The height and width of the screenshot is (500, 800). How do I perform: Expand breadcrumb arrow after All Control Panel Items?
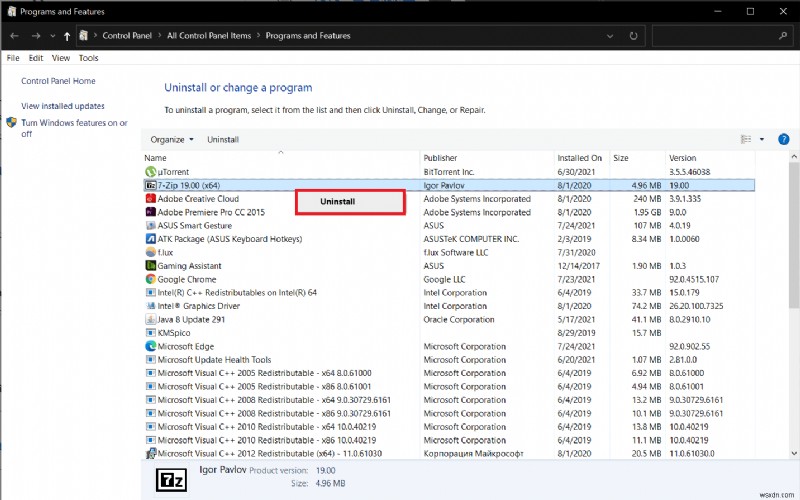(258, 36)
